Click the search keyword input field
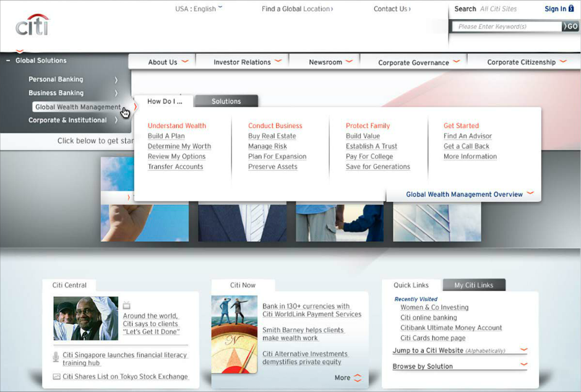This screenshot has height=392, width=581. pos(507,27)
